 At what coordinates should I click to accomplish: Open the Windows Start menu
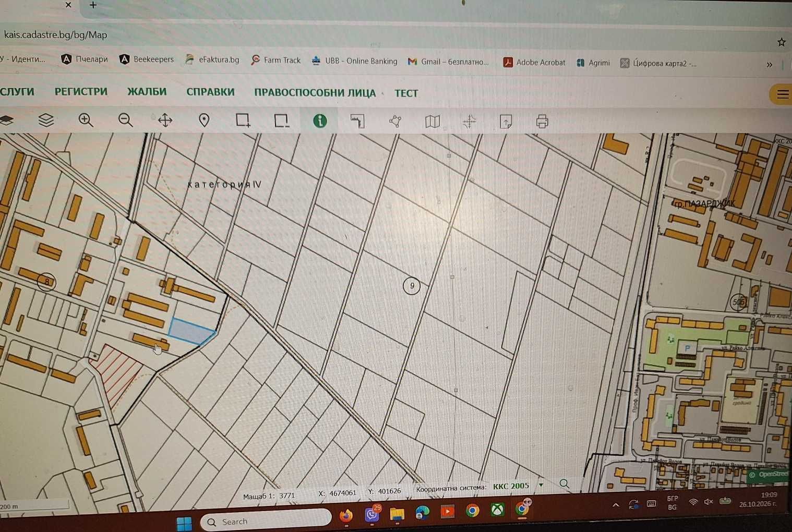tap(184, 523)
